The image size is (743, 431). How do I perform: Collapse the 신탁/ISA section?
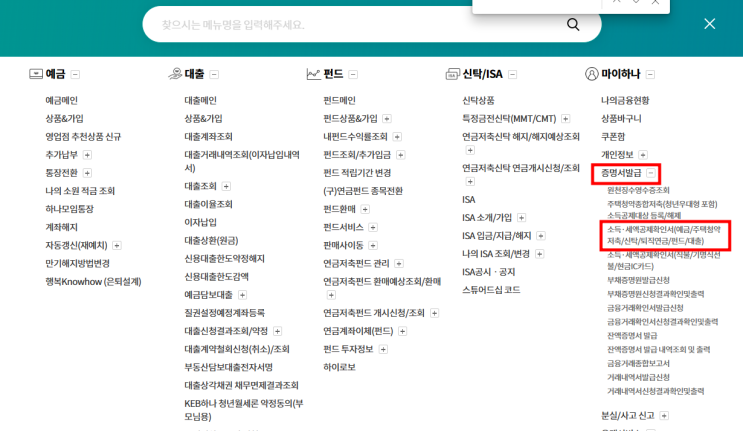[512, 74]
